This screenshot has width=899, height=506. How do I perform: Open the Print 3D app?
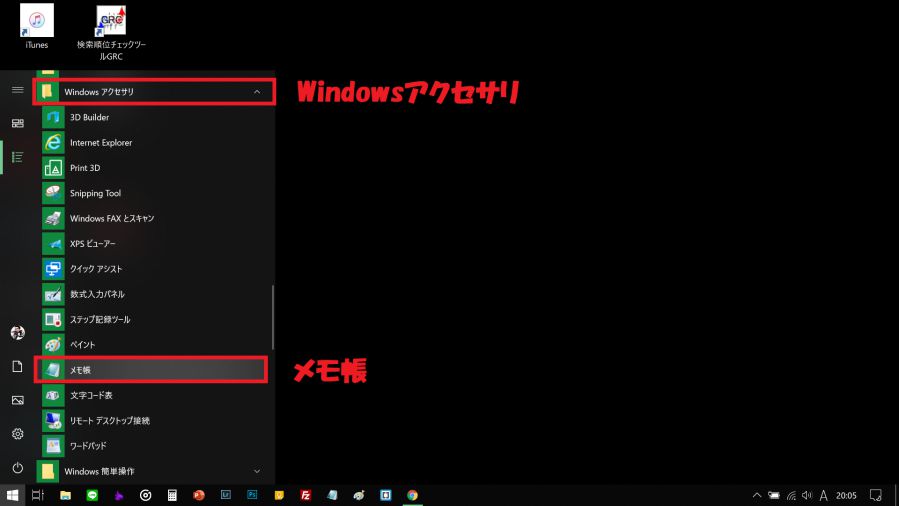click(x=154, y=168)
